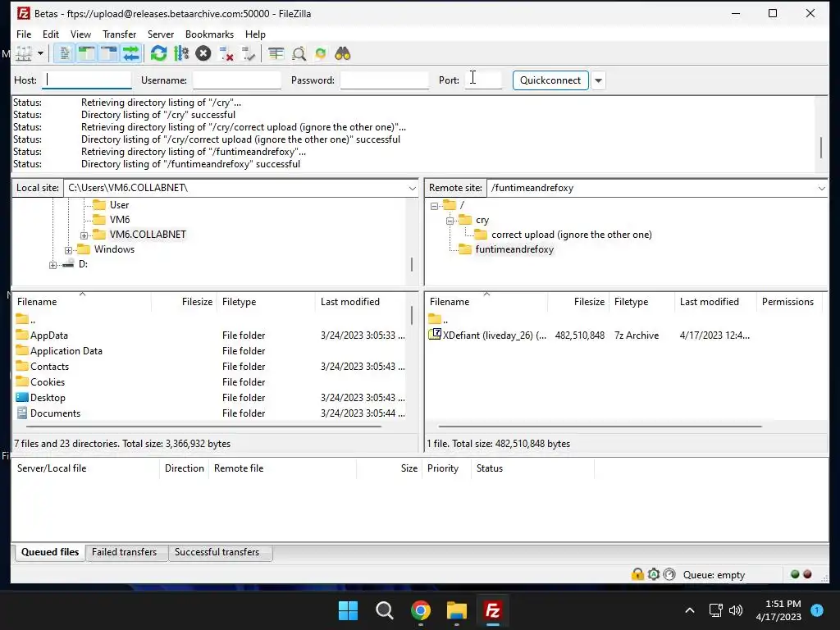Toggle message log display
This screenshot has height=630, width=840.
tap(64, 53)
